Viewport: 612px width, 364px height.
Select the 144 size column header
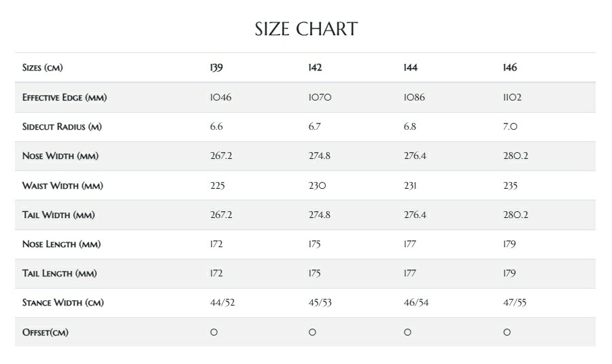[410, 68]
